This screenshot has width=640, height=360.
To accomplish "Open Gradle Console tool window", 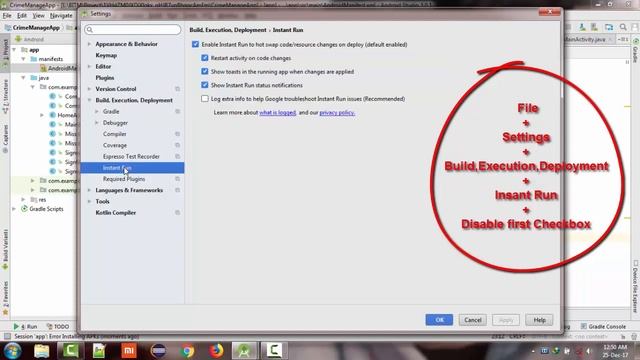I will 603,327.
